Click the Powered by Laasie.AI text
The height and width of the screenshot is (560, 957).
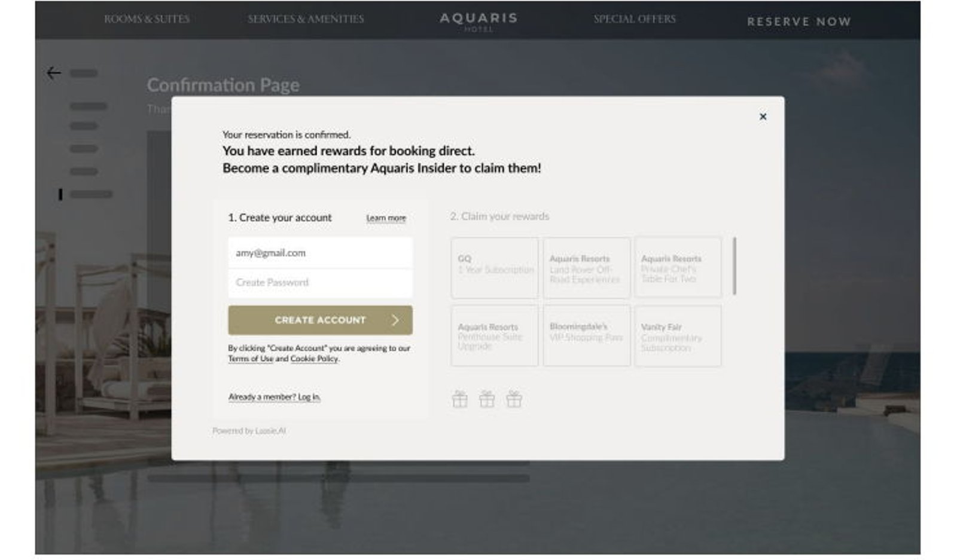pos(249,431)
